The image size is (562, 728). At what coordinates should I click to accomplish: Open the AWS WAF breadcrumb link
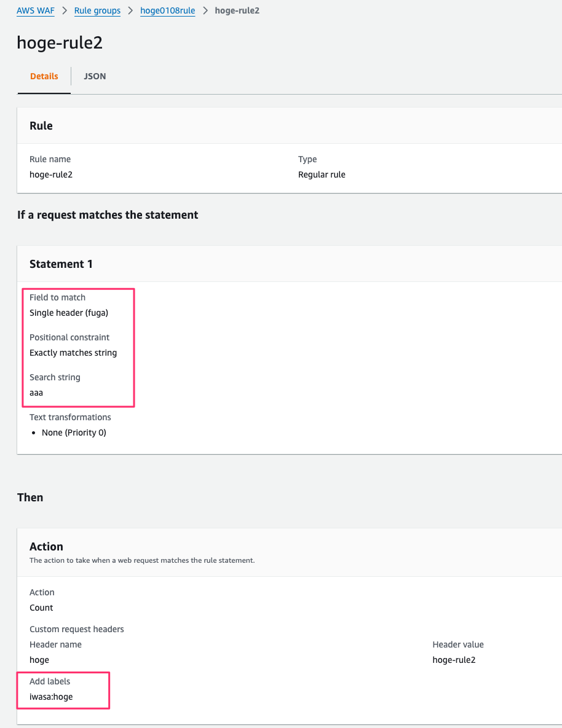(x=36, y=10)
